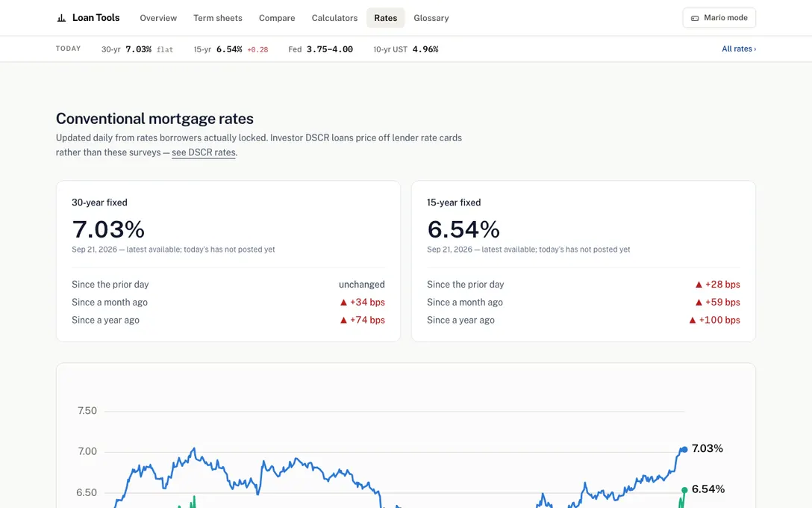Click the 7.00 y-axis label
Viewport: 812px width, 508px height.
(x=87, y=451)
